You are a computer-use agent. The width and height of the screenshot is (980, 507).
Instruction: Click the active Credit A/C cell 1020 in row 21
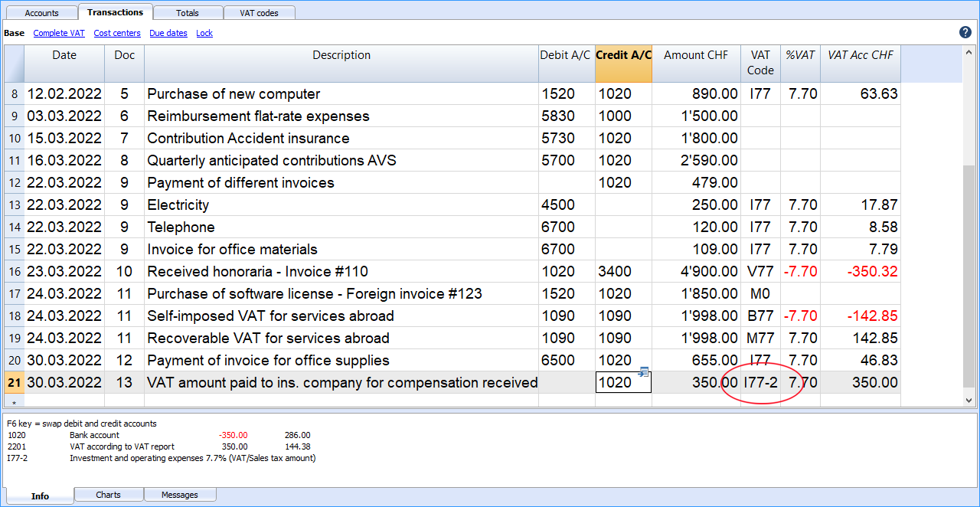[x=623, y=382]
